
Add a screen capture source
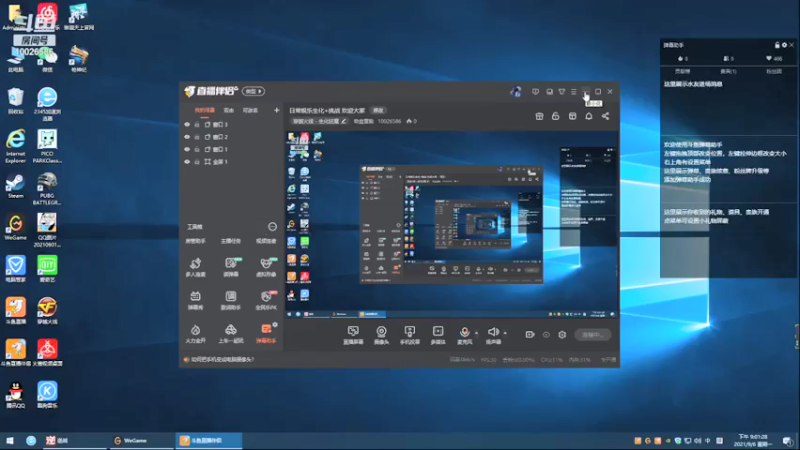tap(353, 335)
